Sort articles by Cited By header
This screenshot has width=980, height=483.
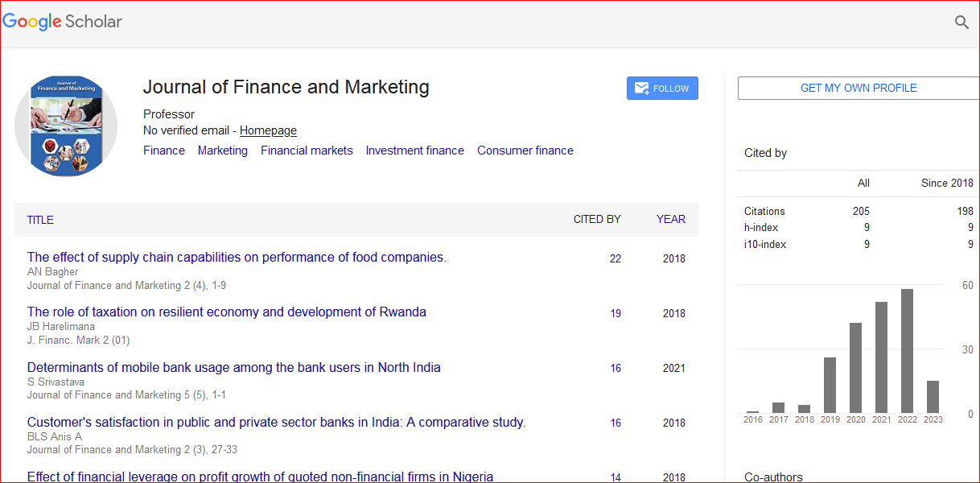[597, 219]
